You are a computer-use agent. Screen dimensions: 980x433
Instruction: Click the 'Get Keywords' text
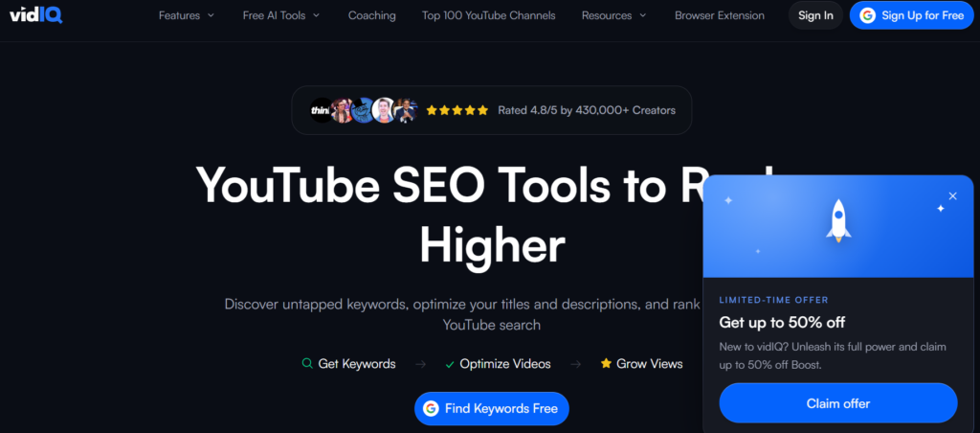[x=357, y=363]
